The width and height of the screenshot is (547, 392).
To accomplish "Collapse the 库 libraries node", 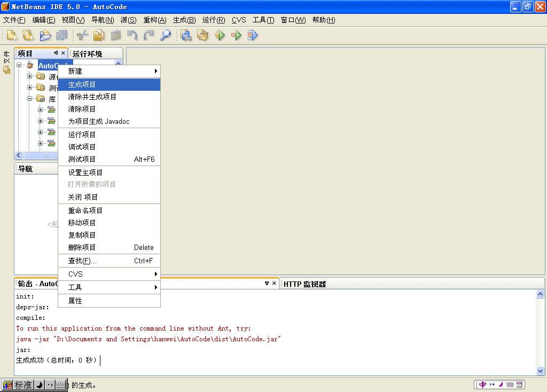I will pos(30,99).
